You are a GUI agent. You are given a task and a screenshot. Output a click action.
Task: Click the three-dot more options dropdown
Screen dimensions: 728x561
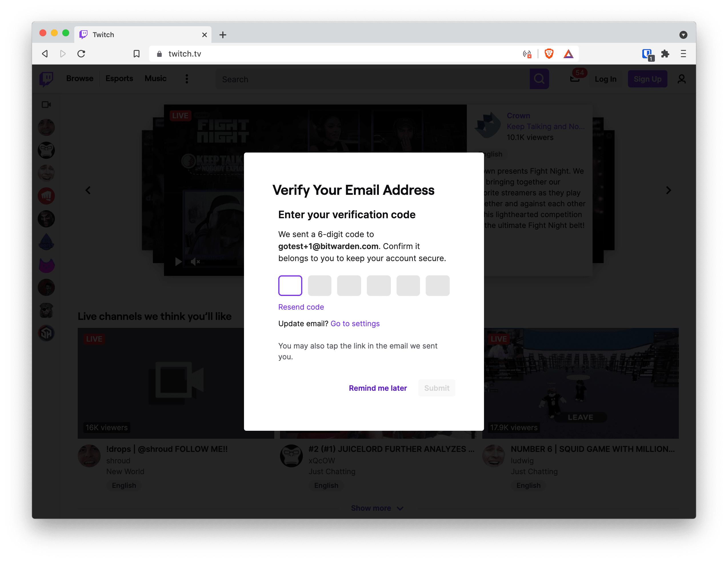(187, 78)
